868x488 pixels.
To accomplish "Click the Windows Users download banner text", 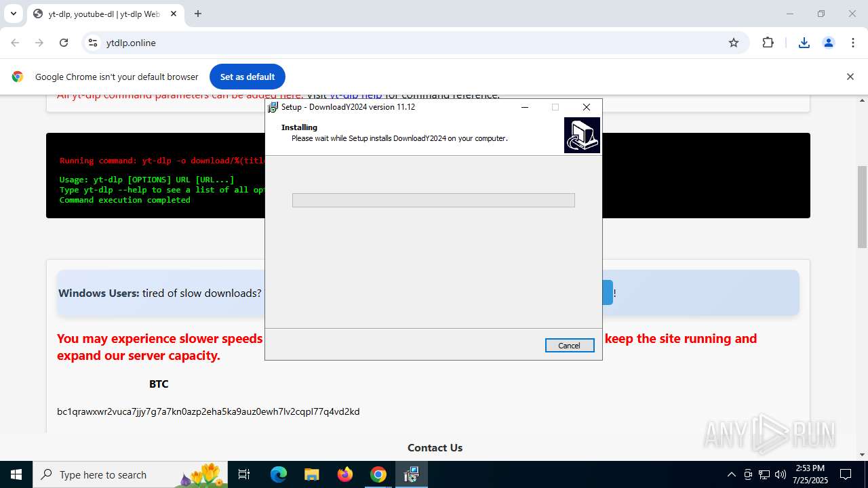I will [159, 293].
